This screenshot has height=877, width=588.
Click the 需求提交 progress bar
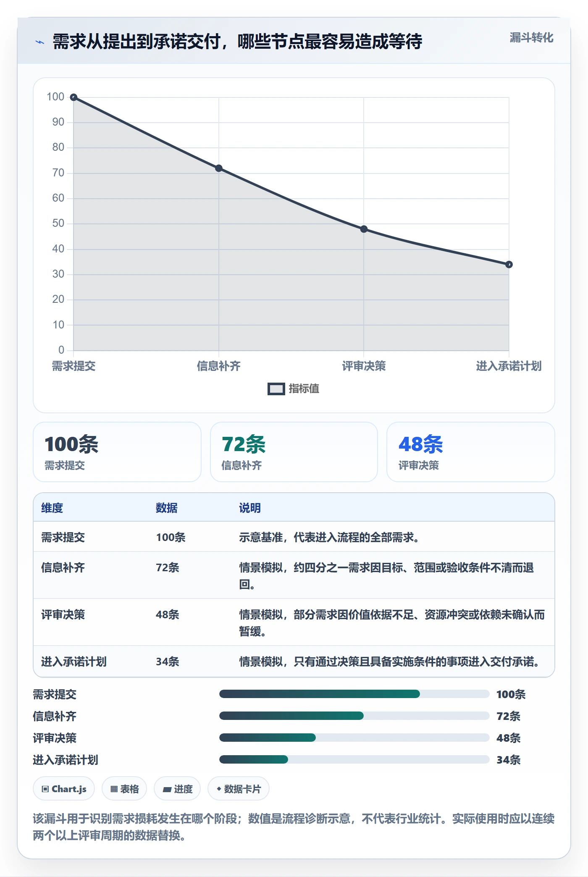[354, 694]
